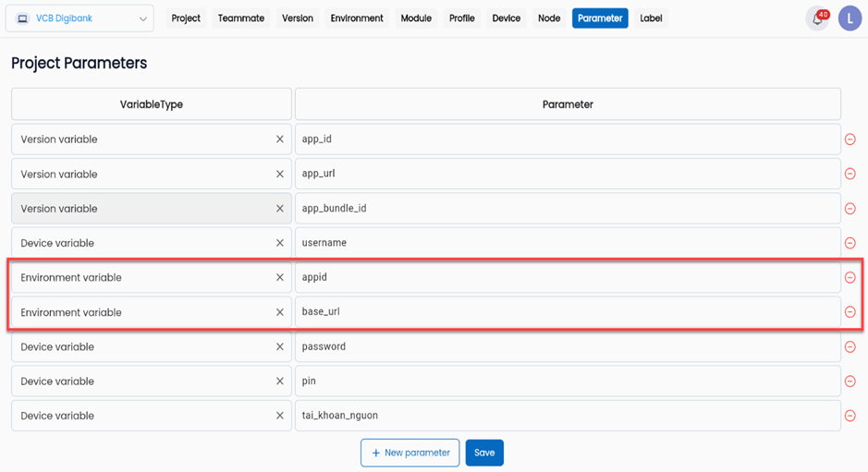Delete the base_url parameter row
The image size is (868, 472).
click(850, 312)
